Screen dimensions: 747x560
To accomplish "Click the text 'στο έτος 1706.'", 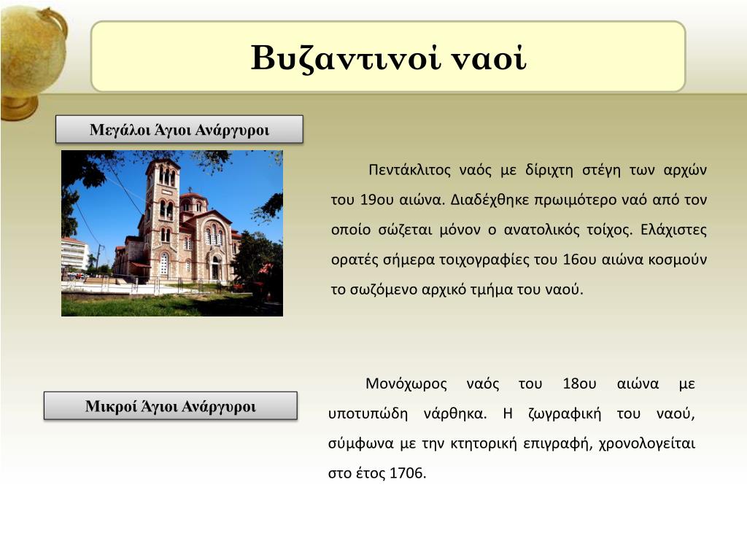I will pyautogui.click(x=377, y=473).
